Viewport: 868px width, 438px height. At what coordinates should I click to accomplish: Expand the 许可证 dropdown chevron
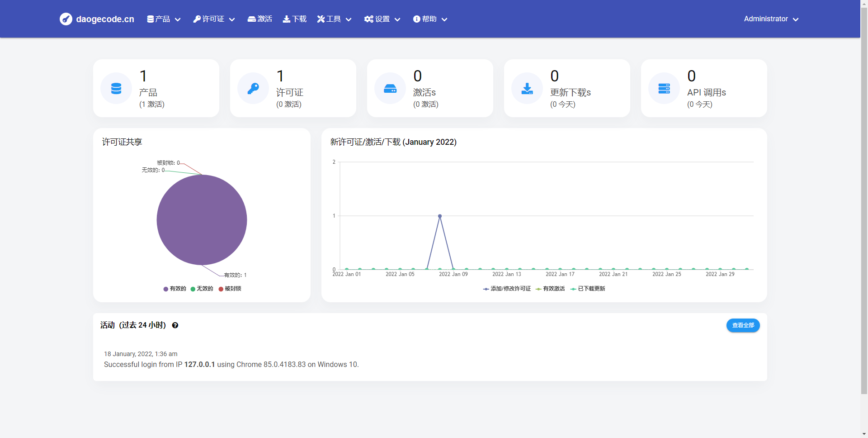tap(232, 19)
